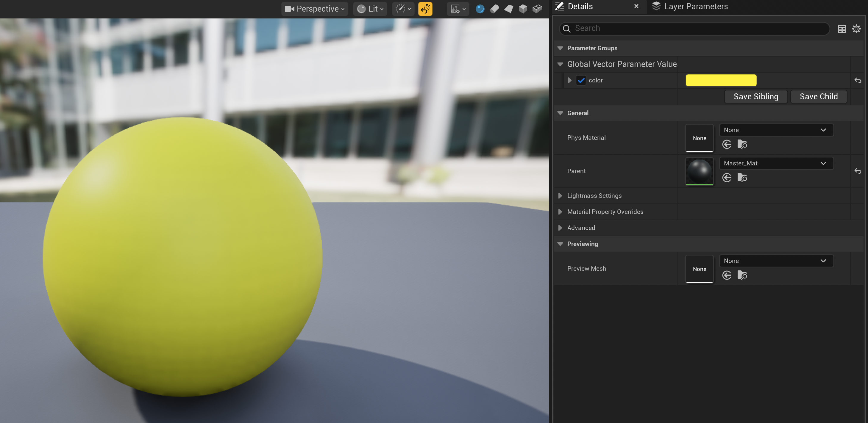Image resolution: width=868 pixels, height=423 pixels.
Task: Click the Preview Mesh None thumbnail
Action: tap(699, 269)
